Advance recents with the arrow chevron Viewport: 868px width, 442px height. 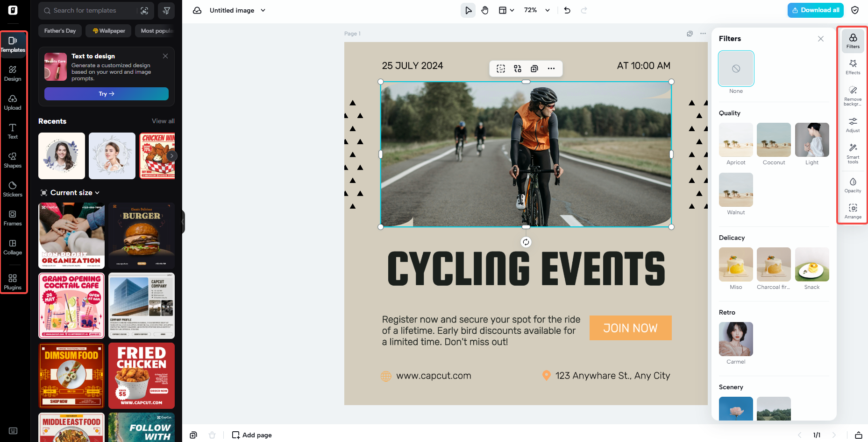click(172, 156)
